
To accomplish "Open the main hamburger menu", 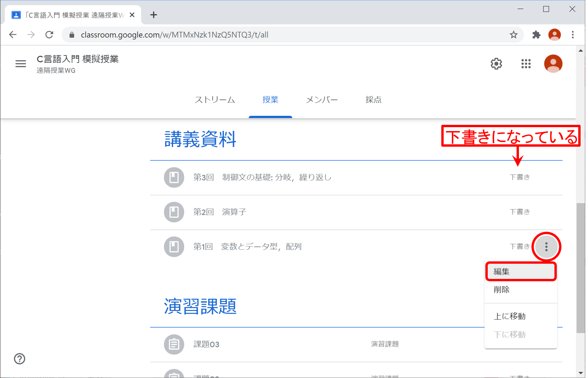I will (x=21, y=64).
